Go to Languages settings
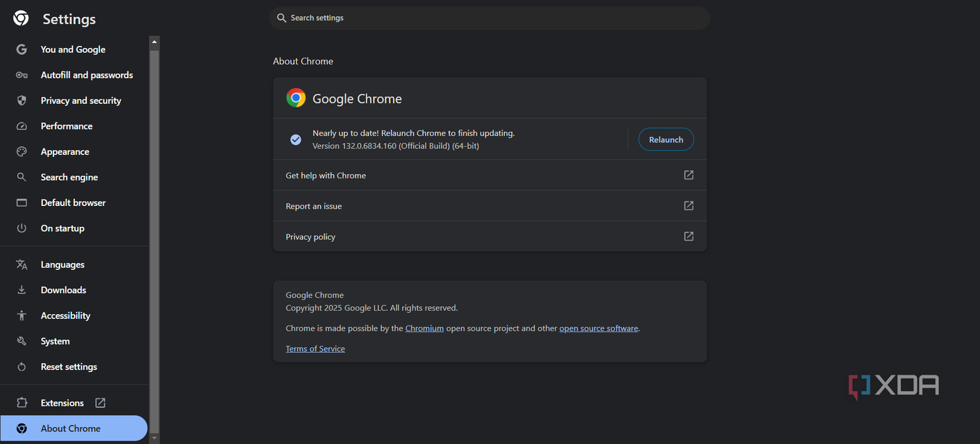Viewport: 980px width, 444px height. tap(74, 265)
